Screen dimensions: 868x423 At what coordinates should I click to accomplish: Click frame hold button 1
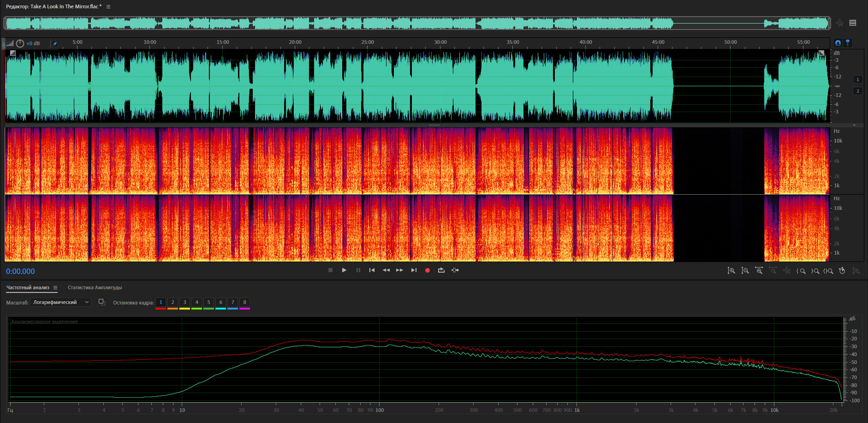tap(161, 303)
